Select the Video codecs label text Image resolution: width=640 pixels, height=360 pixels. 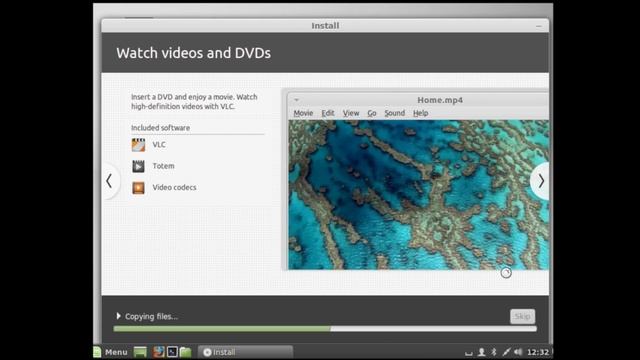(x=174, y=187)
